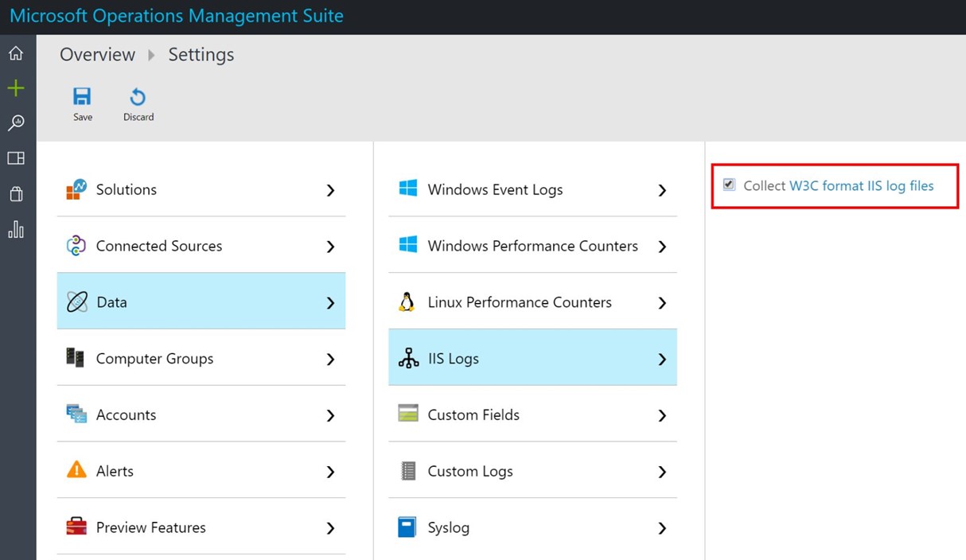
Task: Open the Custom Logs data item
Action: 532,471
